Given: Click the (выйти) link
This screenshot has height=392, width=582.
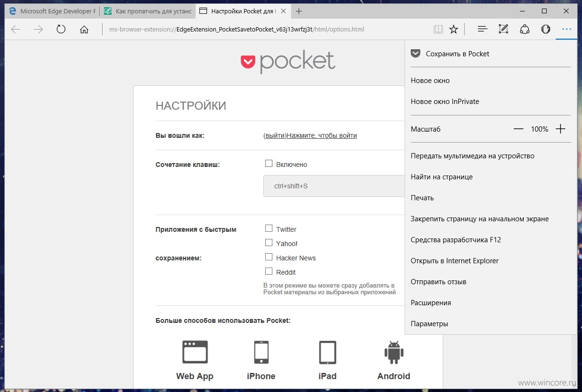Looking at the screenshot, I should 275,135.
